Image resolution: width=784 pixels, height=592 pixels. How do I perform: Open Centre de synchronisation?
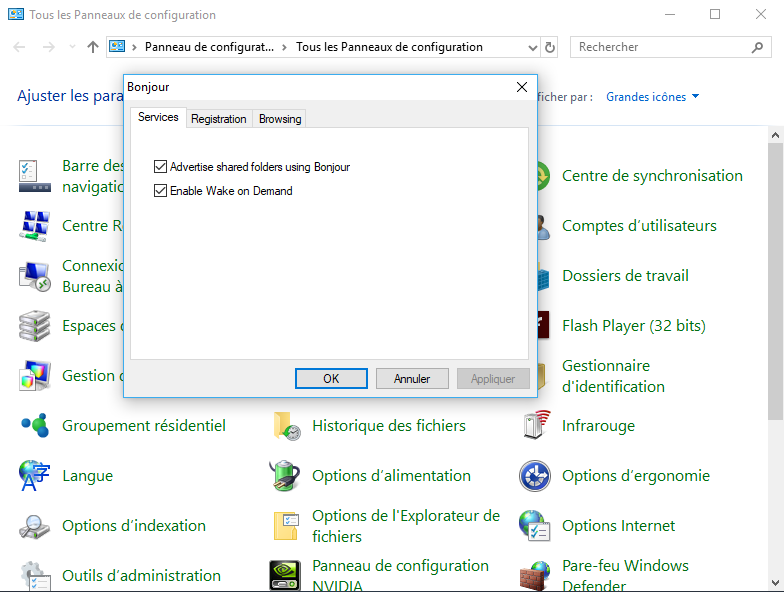652,176
